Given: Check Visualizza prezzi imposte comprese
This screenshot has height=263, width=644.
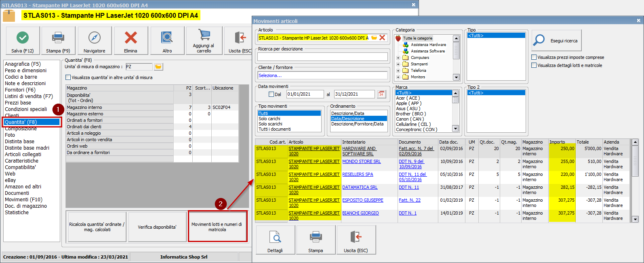Looking at the screenshot, I should (x=534, y=57).
